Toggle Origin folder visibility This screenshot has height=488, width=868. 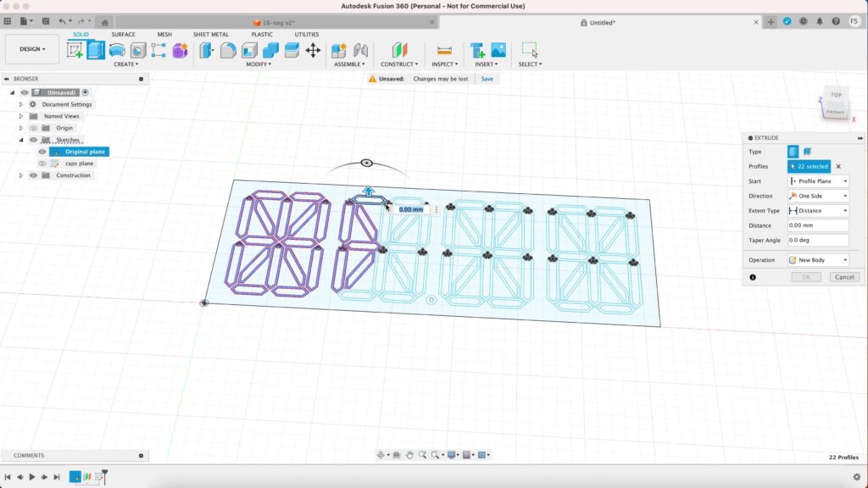pos(34,128)
